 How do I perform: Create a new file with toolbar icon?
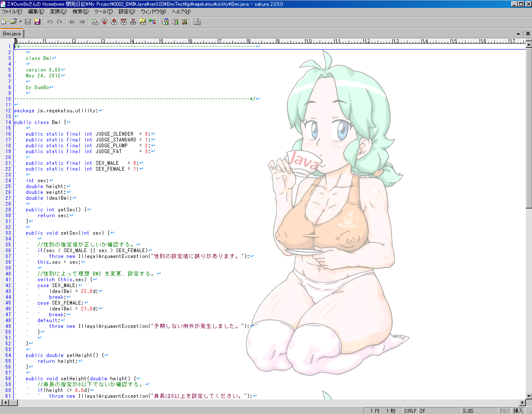click(4, 22)
